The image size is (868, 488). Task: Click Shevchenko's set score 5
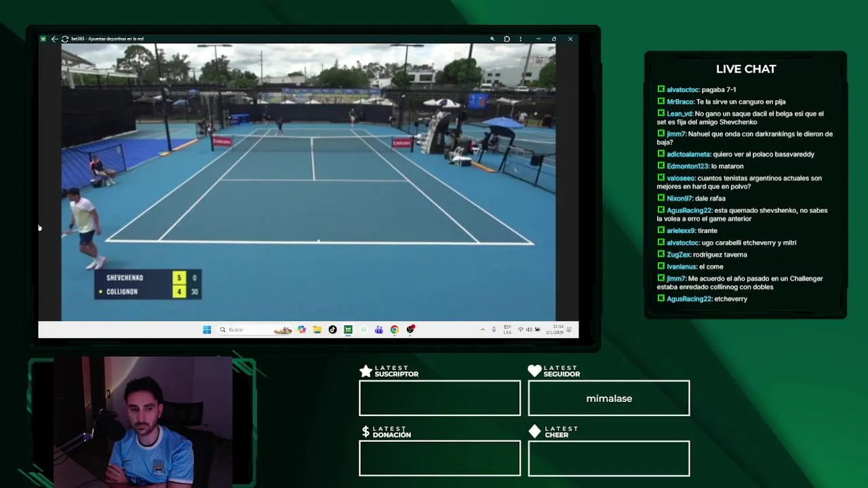179,278
